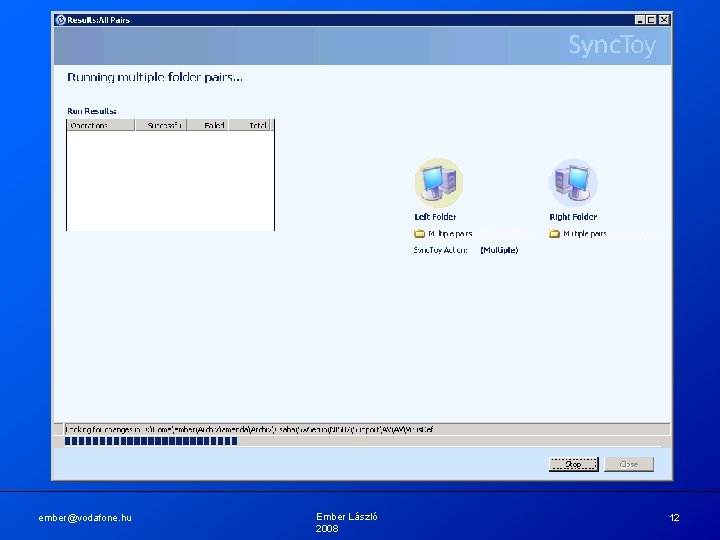Click the slide number 12
The image size is (720, 540).
point(674,518)
